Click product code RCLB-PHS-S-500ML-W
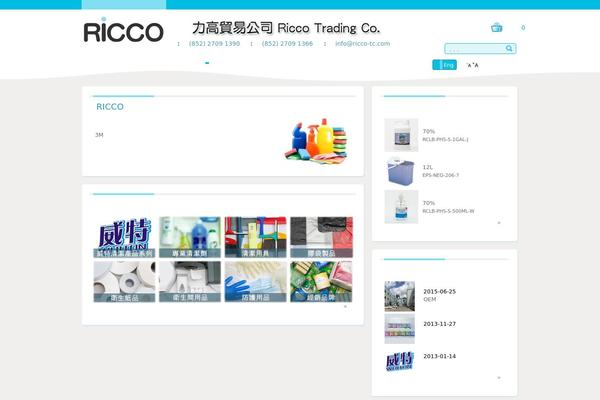Screen dimensions: 600x400 pyautogui.click(x=448, y=211)
